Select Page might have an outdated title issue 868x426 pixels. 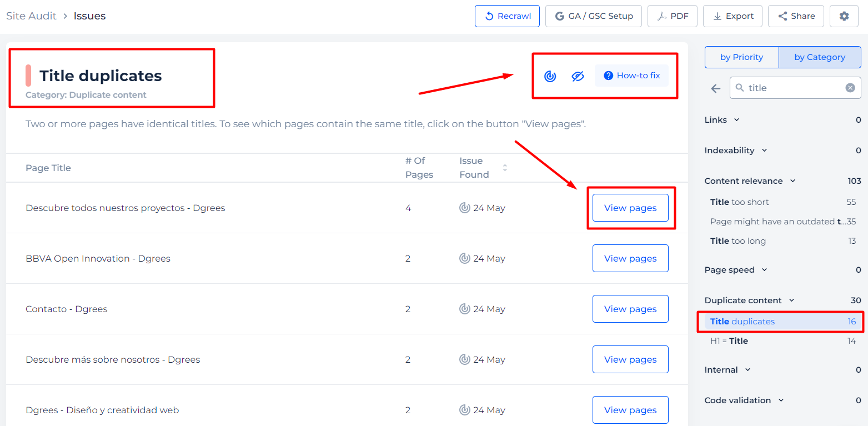pyautogui.click(x=782, y=222)
